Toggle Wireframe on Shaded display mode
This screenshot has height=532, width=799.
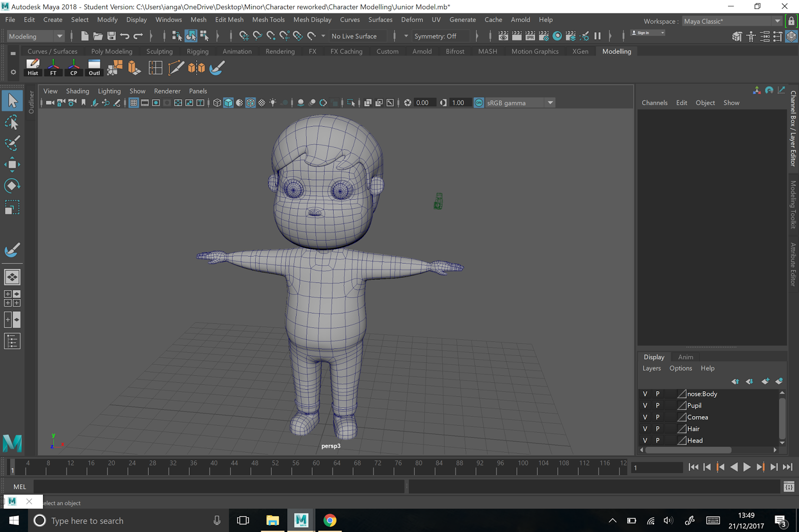pyautogui.click(x=250, y=103)
